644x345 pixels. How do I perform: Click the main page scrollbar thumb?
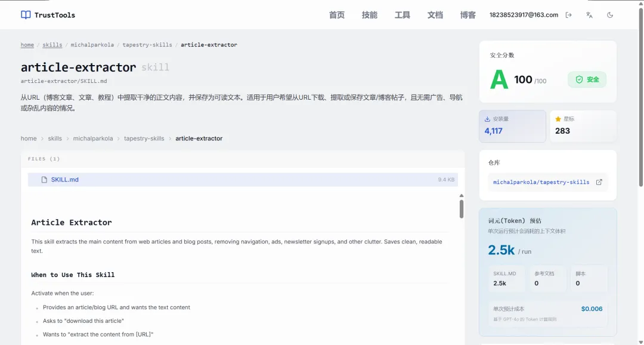click(x=641, y=97)
